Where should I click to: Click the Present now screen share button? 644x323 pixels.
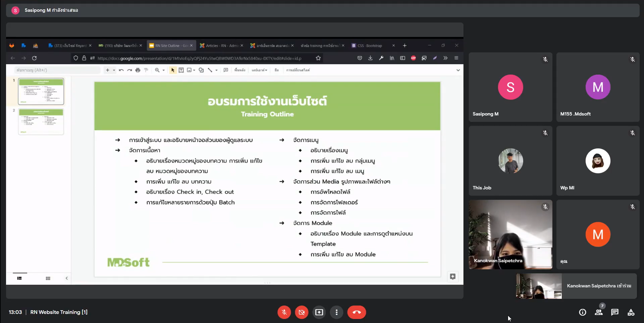[319, 312]
